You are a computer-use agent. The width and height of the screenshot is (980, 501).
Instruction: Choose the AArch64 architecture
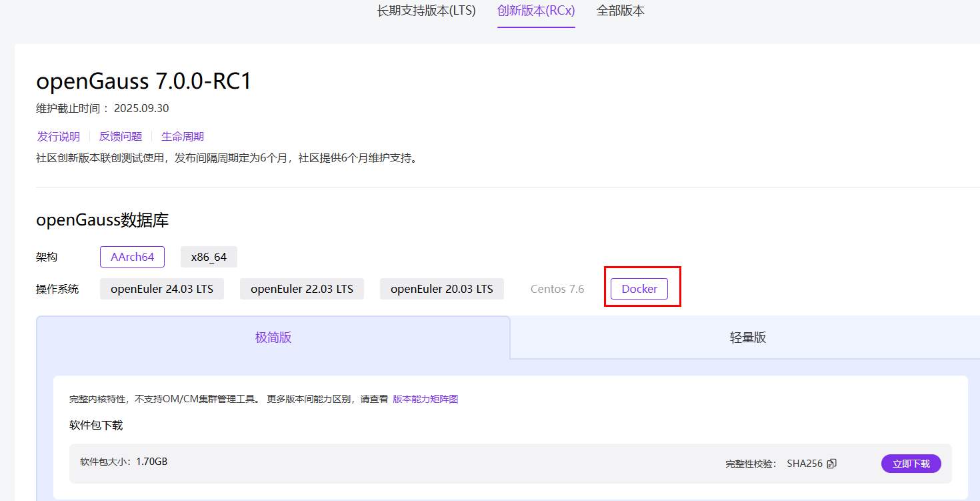[x=132, y=257]
